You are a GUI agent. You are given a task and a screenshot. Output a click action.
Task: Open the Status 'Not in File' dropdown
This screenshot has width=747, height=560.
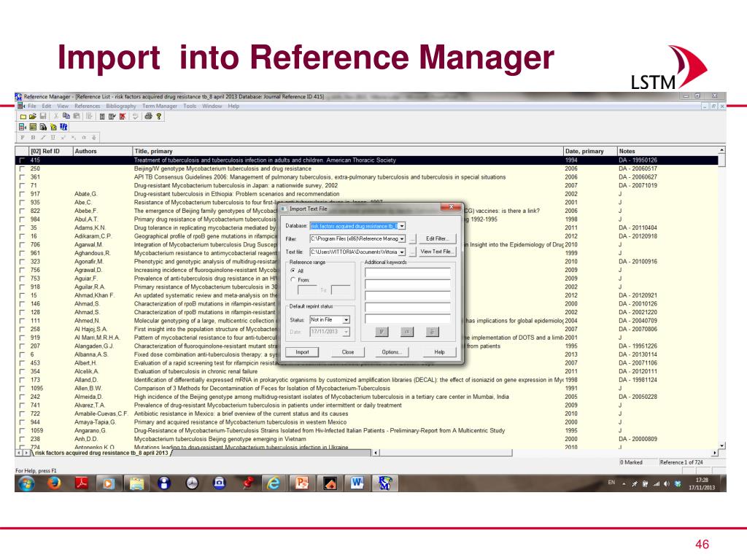[346, 319]
